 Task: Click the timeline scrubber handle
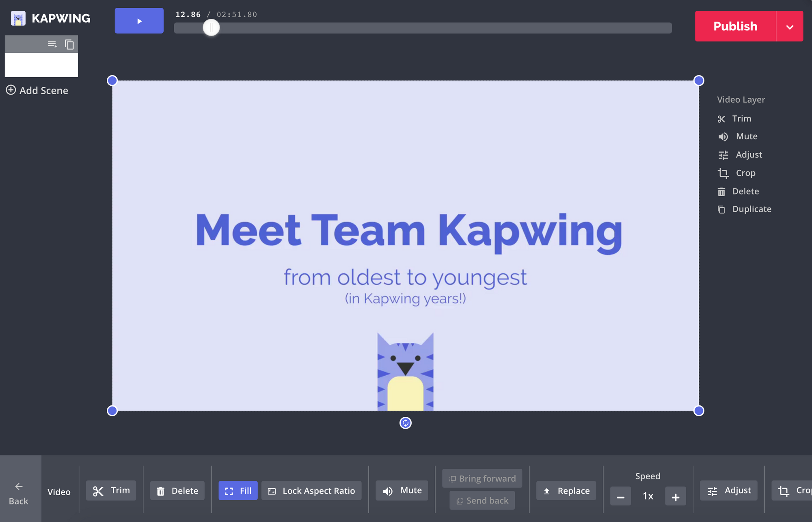[x=211, y=28]
